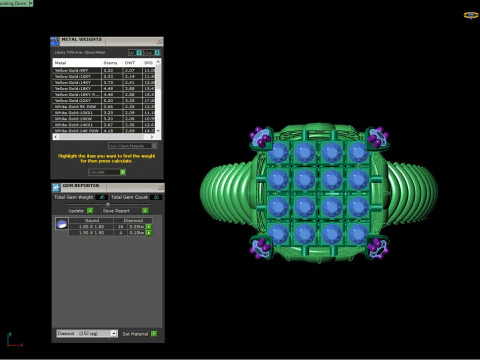Image resolution: width=480 pixels, height=360 pixels.
Task: Select the White Gold 10KW row
Action: (x=104, y=118)
